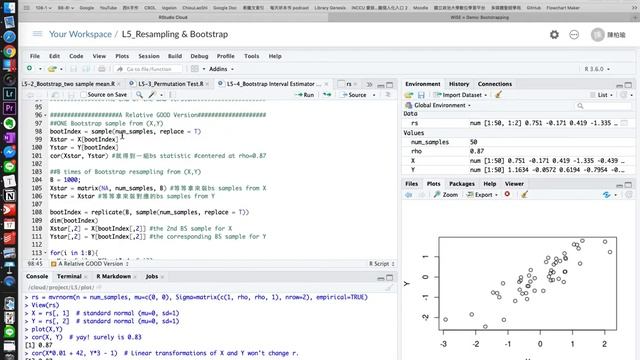The height and width of the screenshot is (360, 640).
Task: Click the workspace panes grid icon
Action: (195, 69)
